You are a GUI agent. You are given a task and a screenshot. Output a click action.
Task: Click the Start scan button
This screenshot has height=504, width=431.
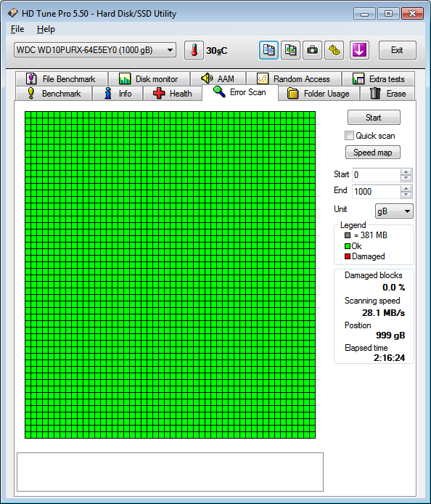pyautogui.click(x=374, y=118)
